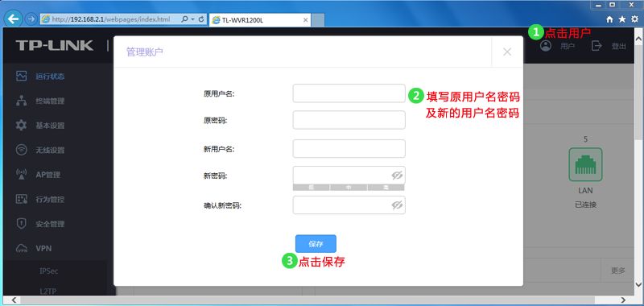Click the vertical scrollbar down arrow
The width and height of the screenshot is (644, 306).
pos(638,284)
